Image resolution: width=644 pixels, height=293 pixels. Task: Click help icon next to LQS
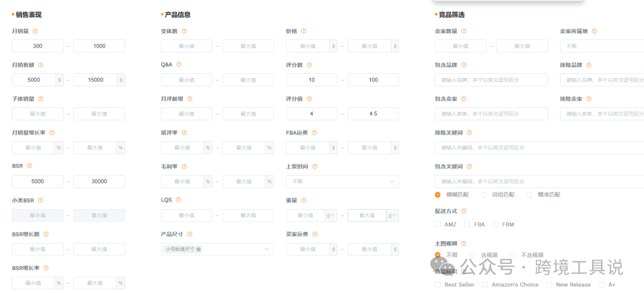coord(178,200)
